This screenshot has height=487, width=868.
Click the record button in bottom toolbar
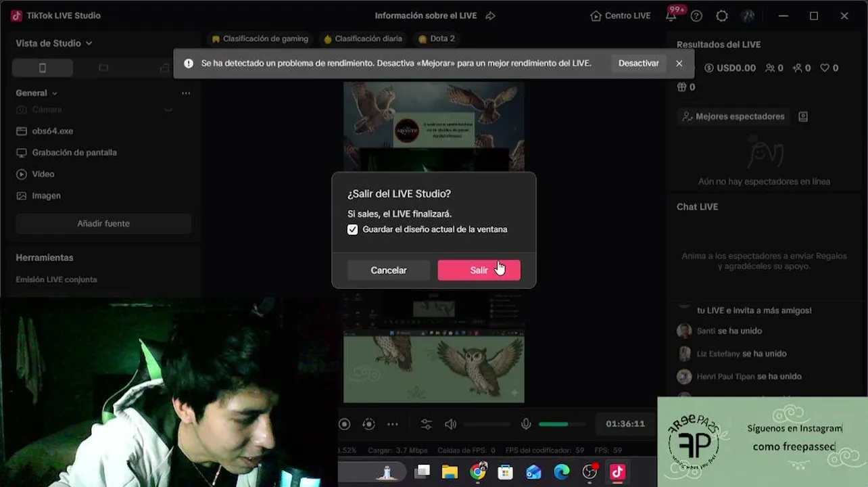click(x=345, y=424)
